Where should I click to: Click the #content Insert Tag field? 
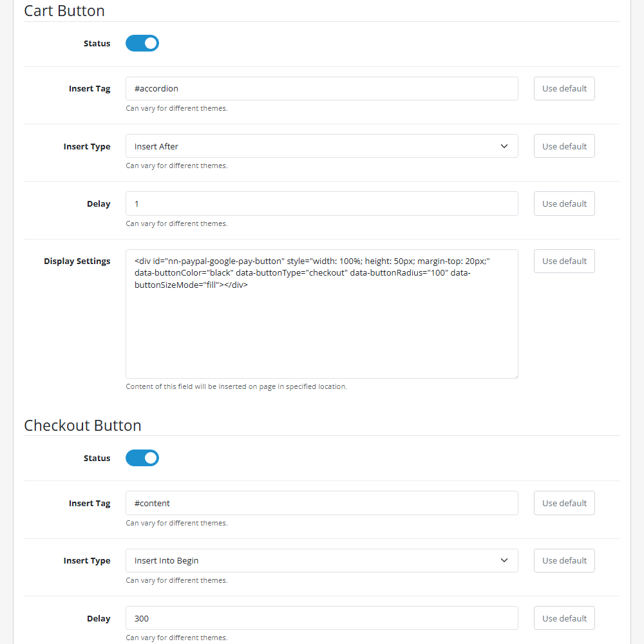(322, 503)
